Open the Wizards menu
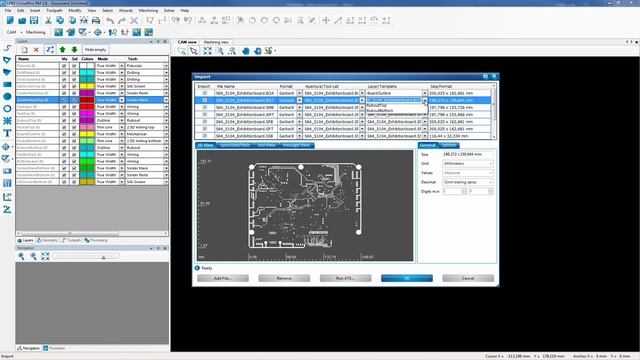640x360 pixels. coord(126,10)
